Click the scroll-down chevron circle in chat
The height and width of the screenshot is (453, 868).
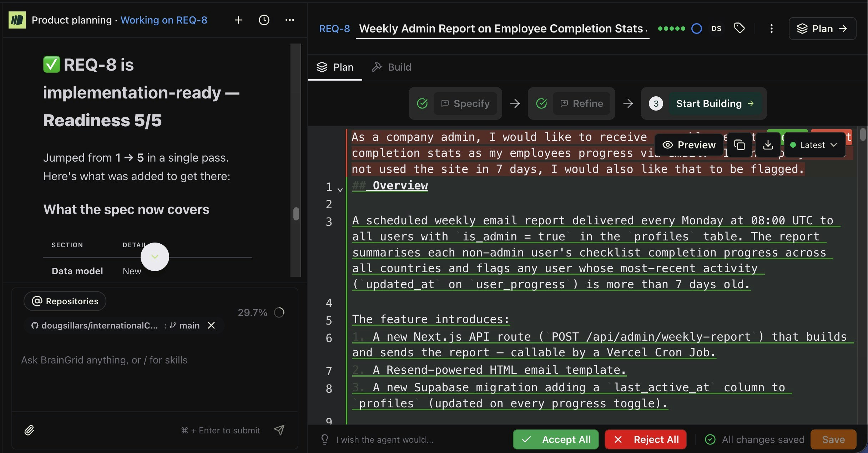(155, 257)
